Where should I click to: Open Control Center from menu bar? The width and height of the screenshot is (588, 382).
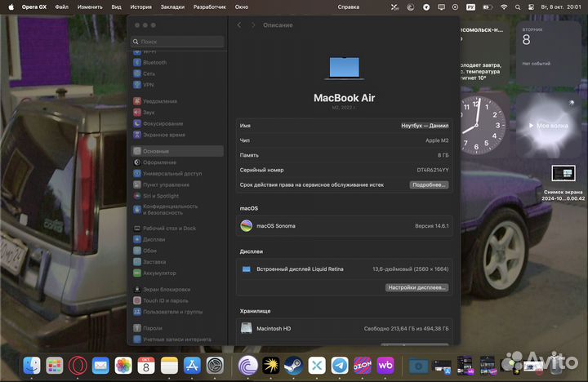coord(531,7)
